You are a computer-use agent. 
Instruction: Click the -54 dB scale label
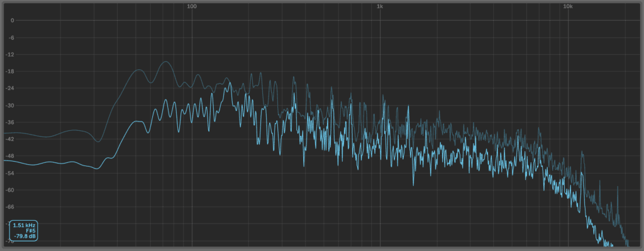pyautogui.click(x=10, y=174)
